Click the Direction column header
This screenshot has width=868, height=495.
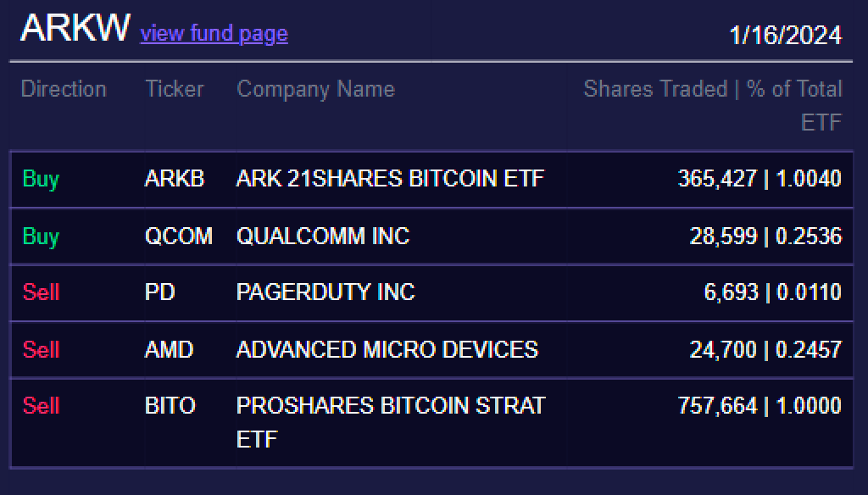click(x=64, y=89)
